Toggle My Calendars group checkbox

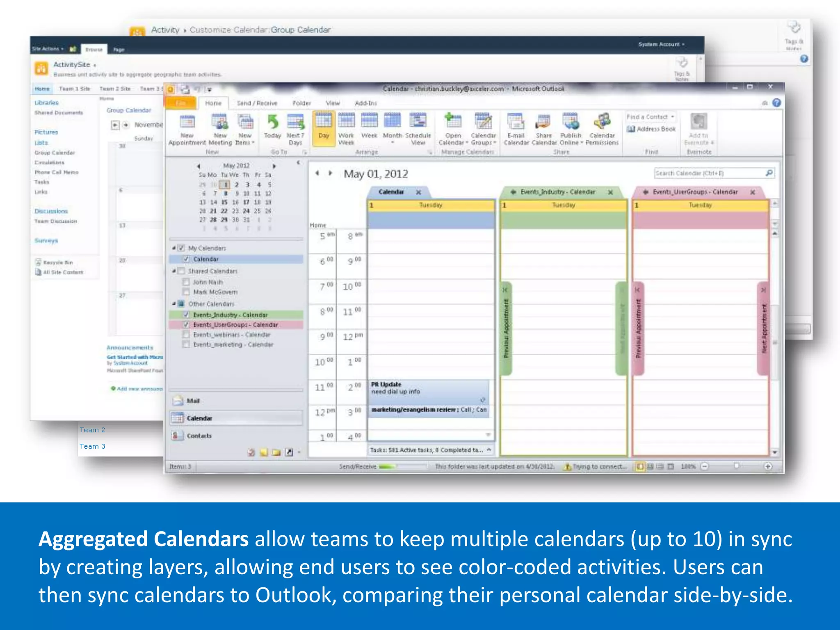tap(181, 248)
